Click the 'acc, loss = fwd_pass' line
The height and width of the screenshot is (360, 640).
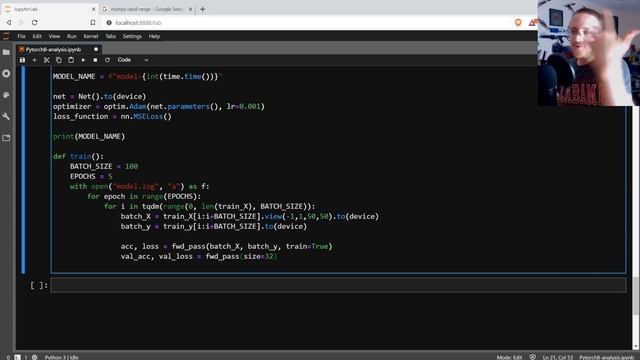pos(227,246)
